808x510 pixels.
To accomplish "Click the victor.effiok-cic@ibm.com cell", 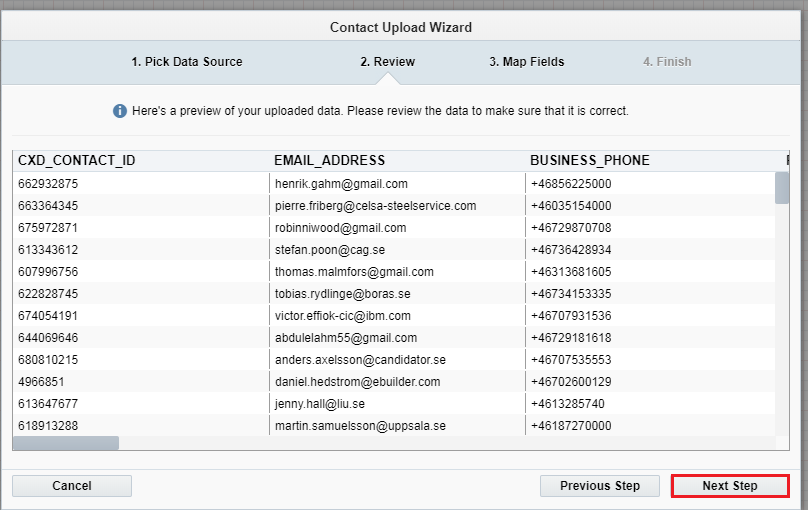I will coord(342,316).
